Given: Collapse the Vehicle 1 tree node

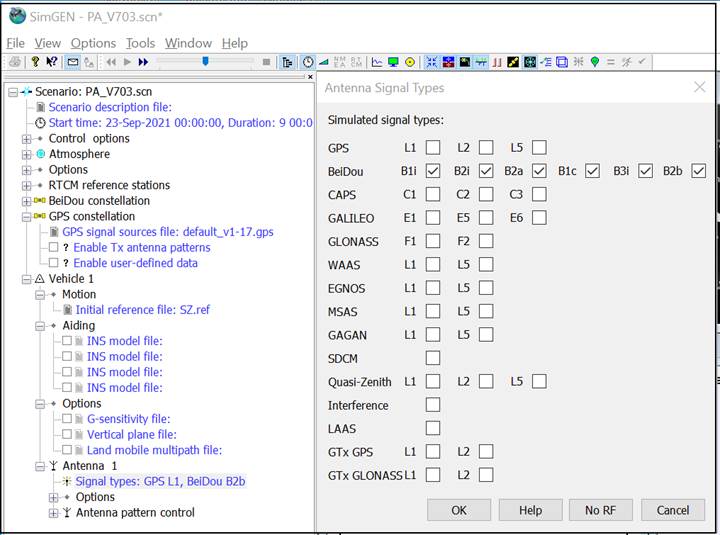Looking at the screenshot, I should coord(27,279).
